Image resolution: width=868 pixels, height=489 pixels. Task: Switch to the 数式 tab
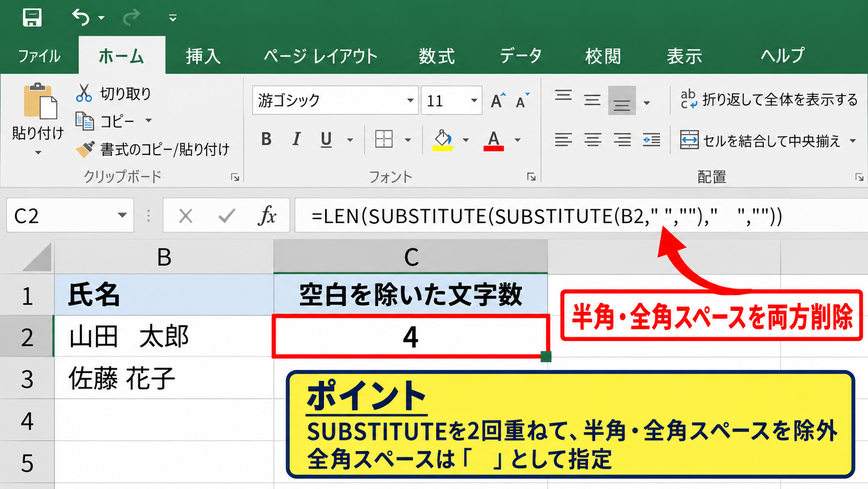pos(437,56)
